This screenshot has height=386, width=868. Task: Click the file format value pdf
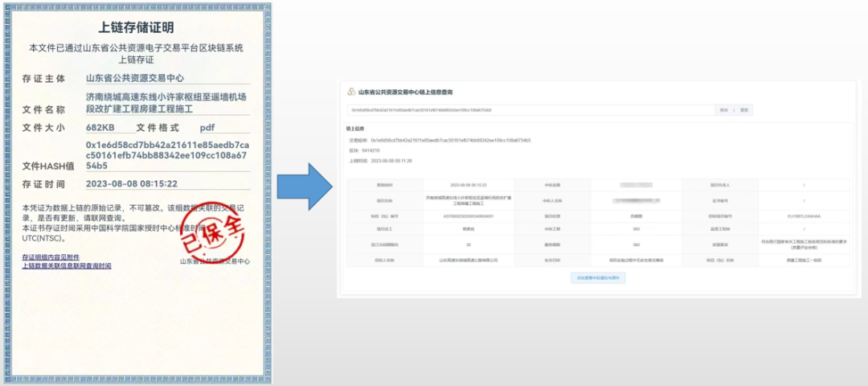tap(208, 127)
